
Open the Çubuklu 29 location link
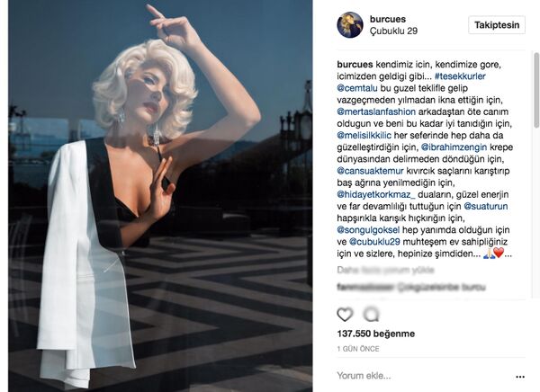pyautogui.click(x=393, y=31)
